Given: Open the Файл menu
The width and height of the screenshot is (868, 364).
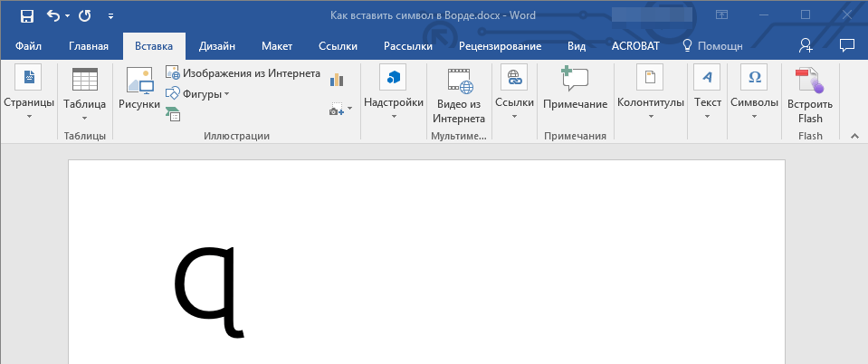Looking at the screenshot, I should [28, 46].
